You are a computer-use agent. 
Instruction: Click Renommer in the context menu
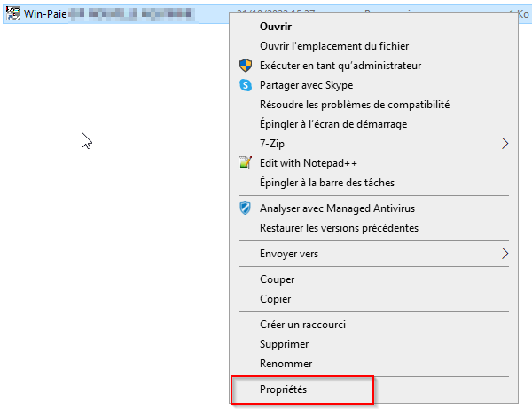click(x=286, y=364)
